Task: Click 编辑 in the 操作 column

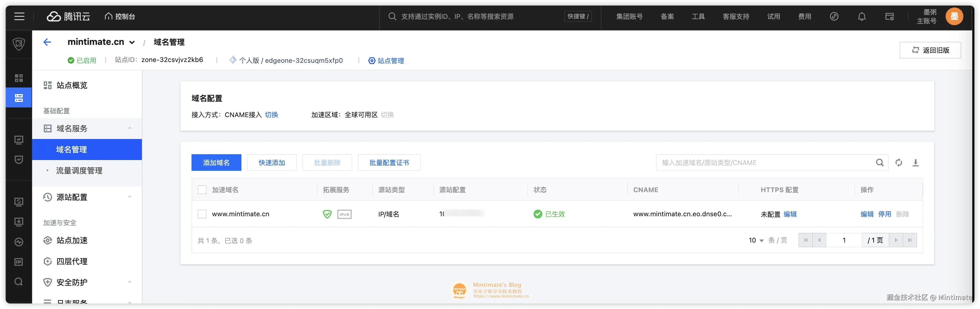Action: click(x=867, y=214)
